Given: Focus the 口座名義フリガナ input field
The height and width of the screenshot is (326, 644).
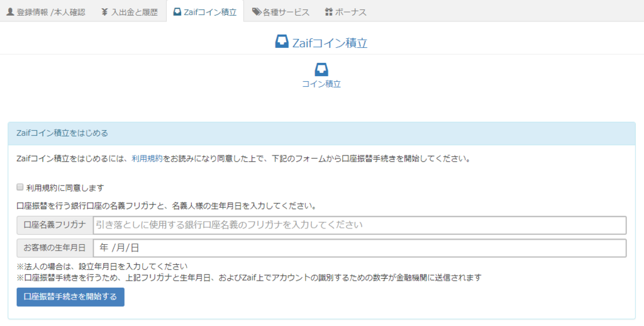Looking at the screenshot, I should click(x=360, y=225).
